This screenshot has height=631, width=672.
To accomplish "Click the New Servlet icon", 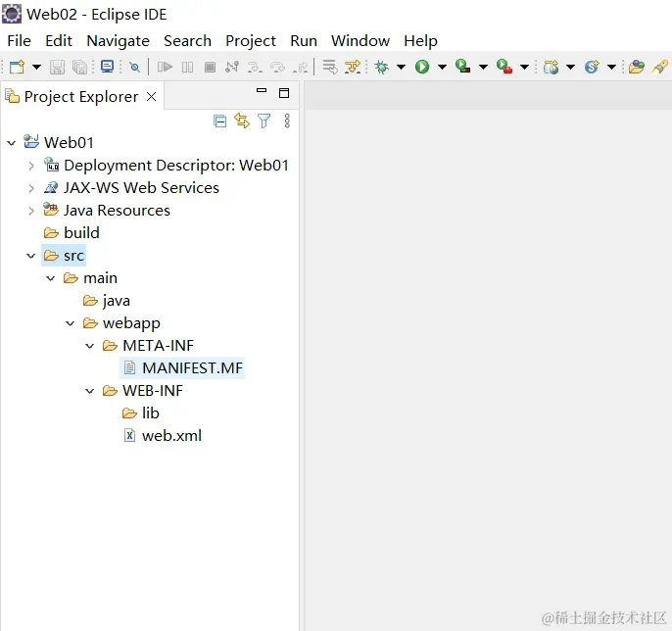I will 592,67.
